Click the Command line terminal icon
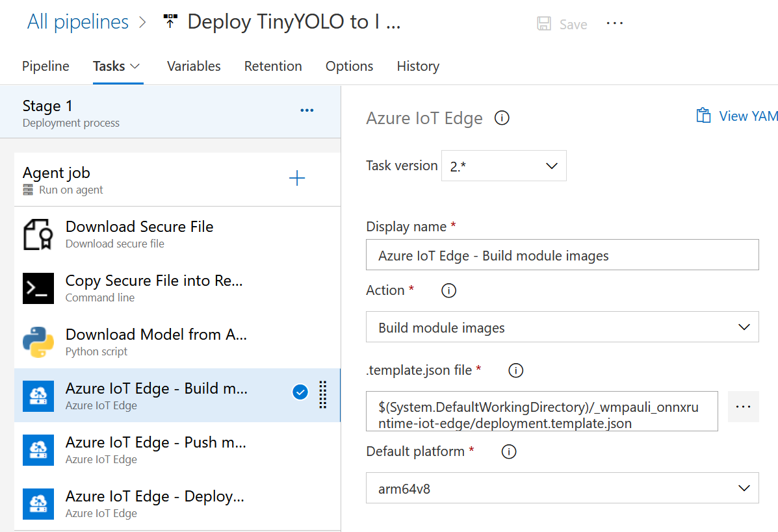The image size is (778, 532). point(38,288)
